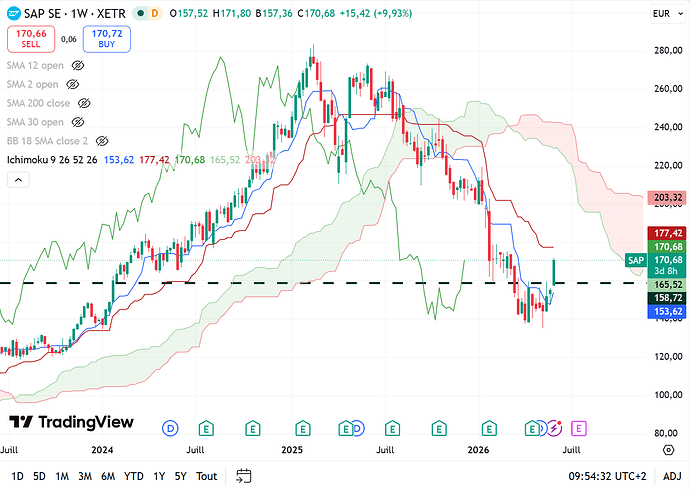Click the +15,42 (+9,93%) change value
690x489 pixels.
pyautogui.click(x=376, y=14)
